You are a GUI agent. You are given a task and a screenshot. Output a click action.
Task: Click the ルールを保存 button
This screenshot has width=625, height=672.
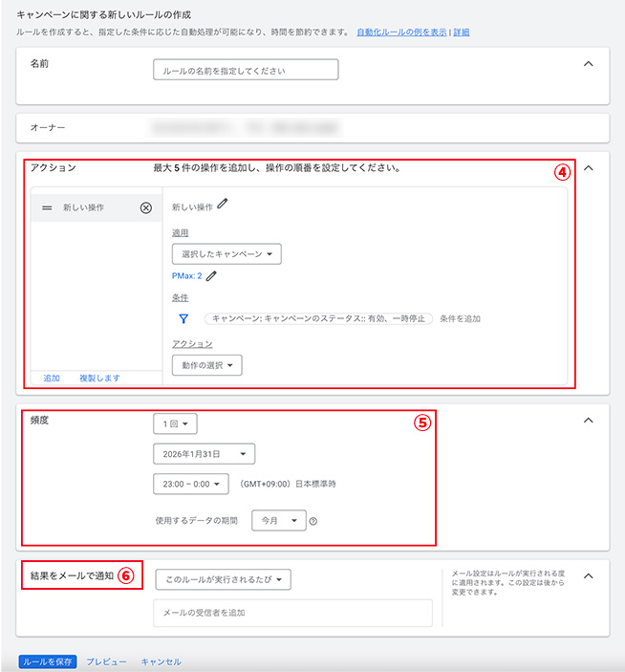point(47,661)
